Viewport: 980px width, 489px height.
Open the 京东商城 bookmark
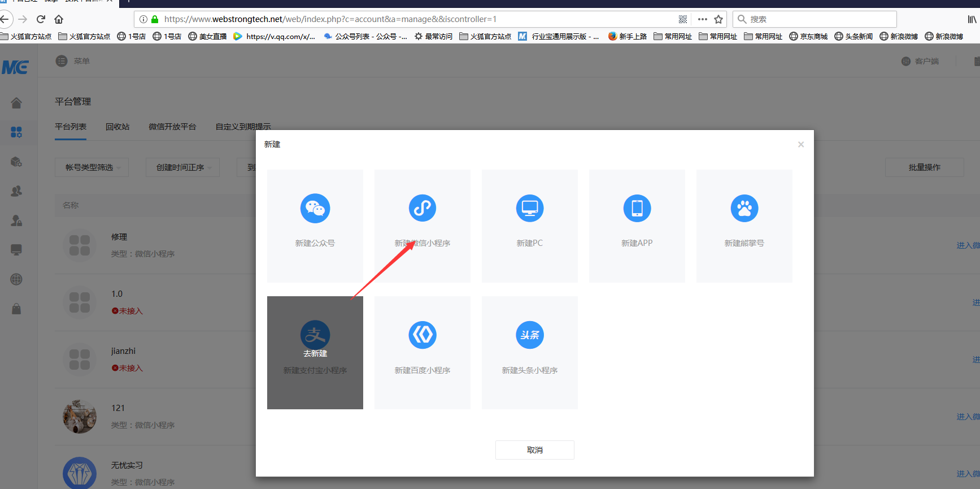(808, 36)
